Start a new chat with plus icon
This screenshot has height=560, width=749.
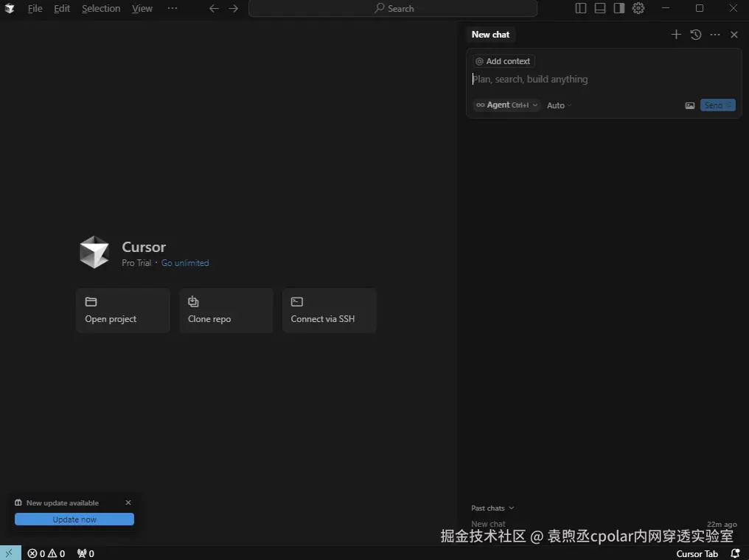(x=676, y=35)
